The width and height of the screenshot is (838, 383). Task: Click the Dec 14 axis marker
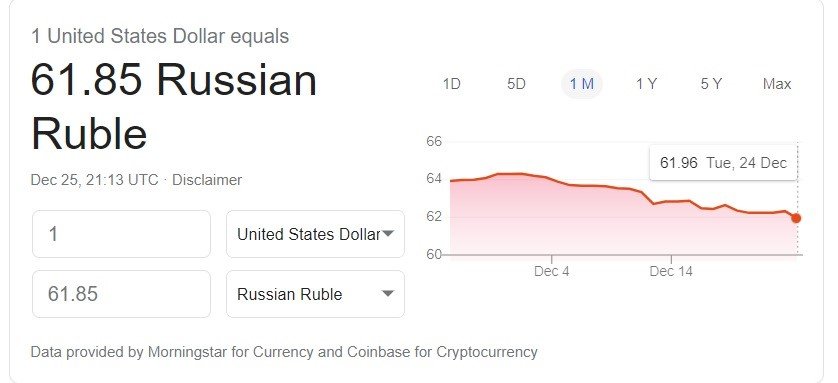pyautogui.click(x=671, y=271)
